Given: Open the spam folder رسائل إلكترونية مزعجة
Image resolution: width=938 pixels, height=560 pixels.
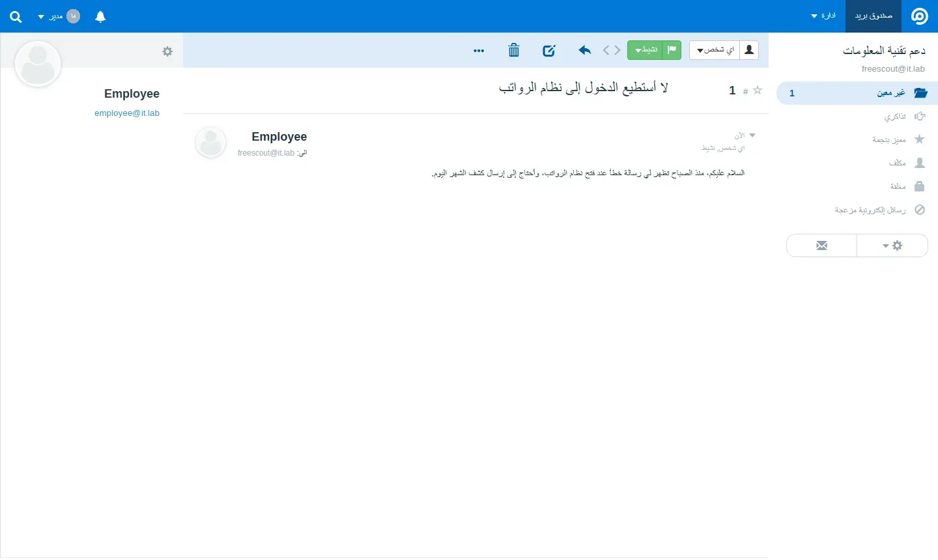Looking at the screenshot, I should pos(857,210).
